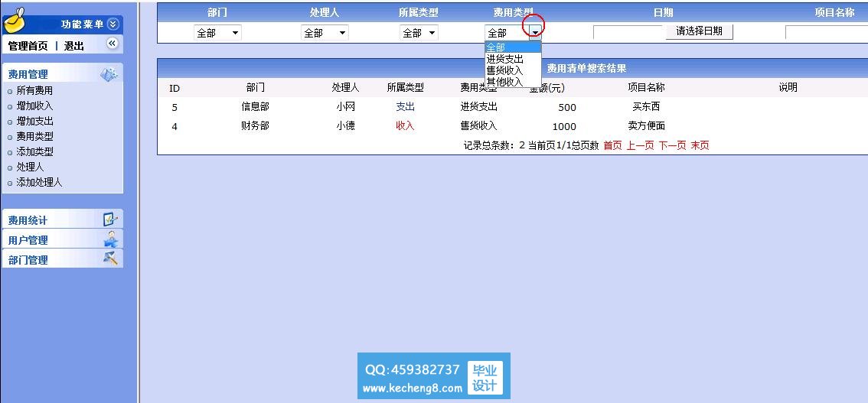Expand the 用户管理 menu section
Image resolution: width=868 pixels, height=403 pixels.
pos(28,240)
